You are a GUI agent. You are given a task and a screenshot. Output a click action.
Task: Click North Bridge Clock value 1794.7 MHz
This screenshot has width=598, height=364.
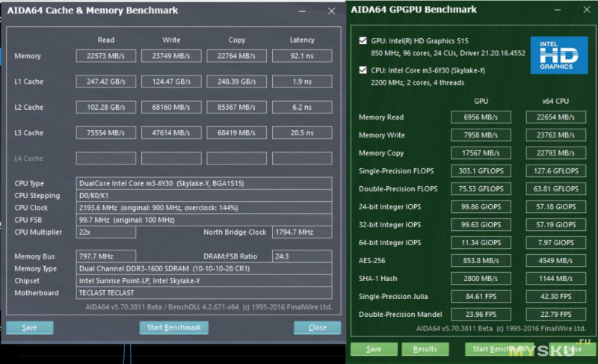(x=302, y=232)
